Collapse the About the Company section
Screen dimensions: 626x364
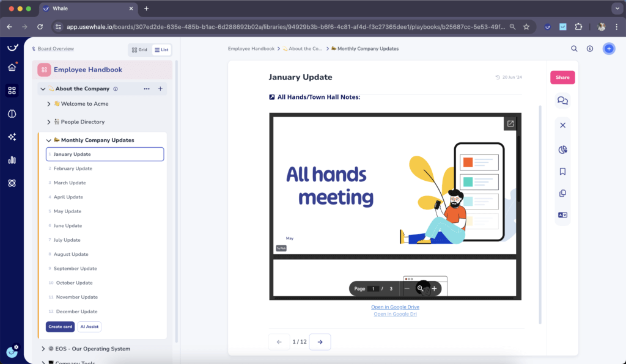[x=42, y=89]
